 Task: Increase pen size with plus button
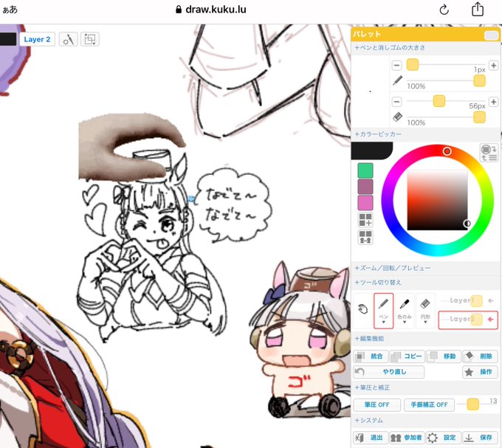point(493,65)
